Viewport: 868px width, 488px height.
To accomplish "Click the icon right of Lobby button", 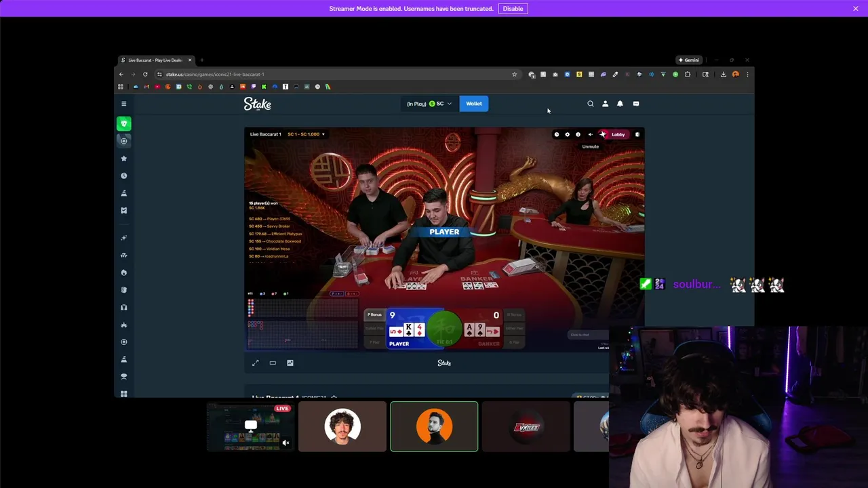I will coord(637,134).
